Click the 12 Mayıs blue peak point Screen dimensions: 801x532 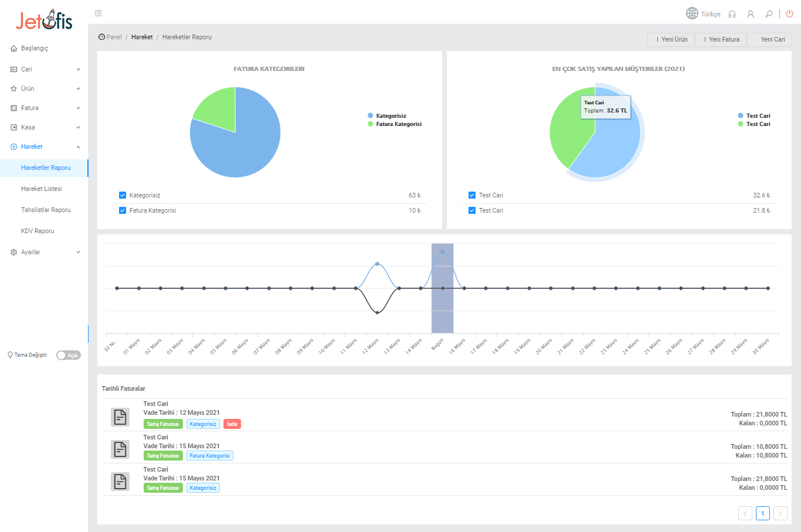(377, 264)
